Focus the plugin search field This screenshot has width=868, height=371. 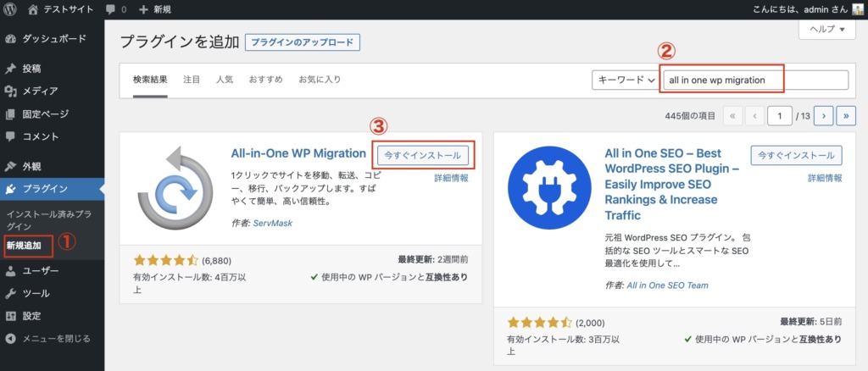point(754,80)
